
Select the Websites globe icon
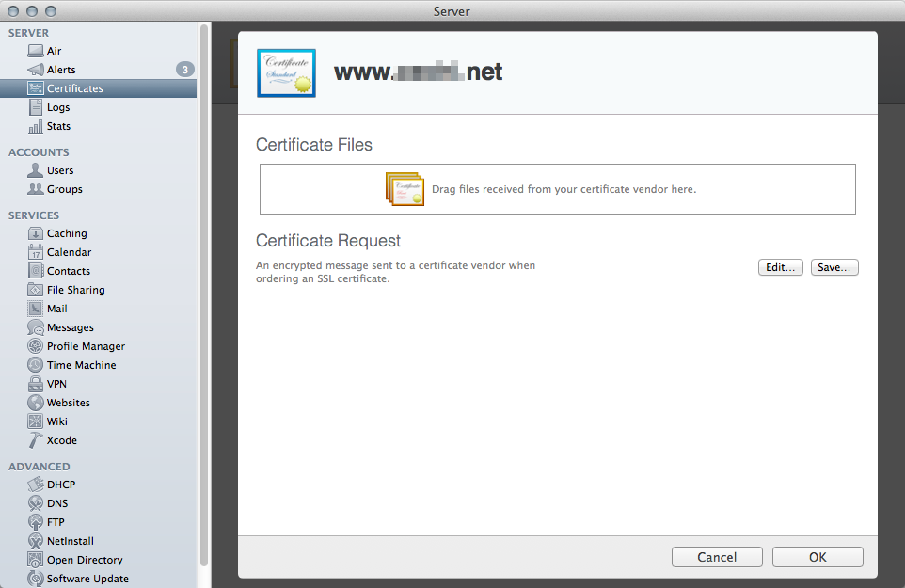(36, 403)
